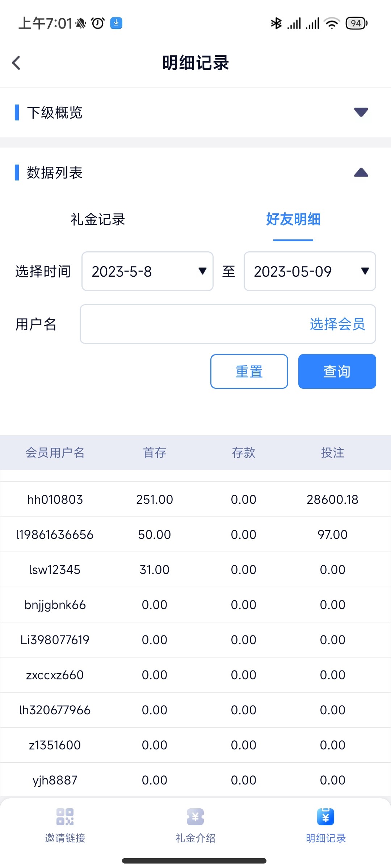This screenshot has width=391, height=868.
Task: Open the start date dropdown 2023-5-8
Action: coord(147,271)
